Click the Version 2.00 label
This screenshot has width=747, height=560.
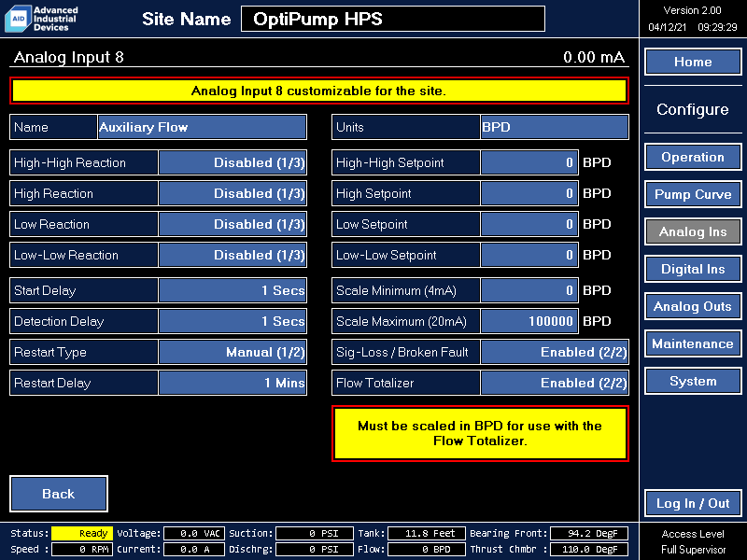coord(692,10)
